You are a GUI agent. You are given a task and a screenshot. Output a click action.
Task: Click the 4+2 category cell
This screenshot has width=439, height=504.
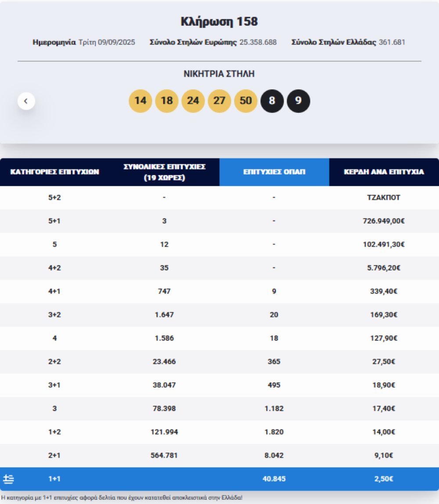click(x=54, y=268)
